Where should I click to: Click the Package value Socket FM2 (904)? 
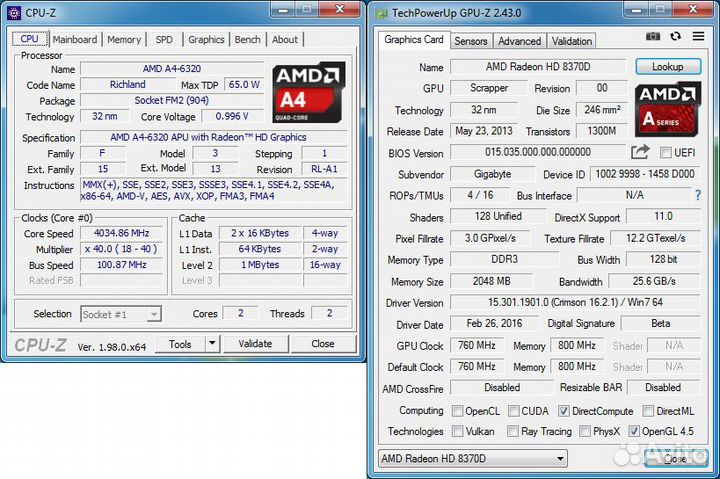point(172,100)
